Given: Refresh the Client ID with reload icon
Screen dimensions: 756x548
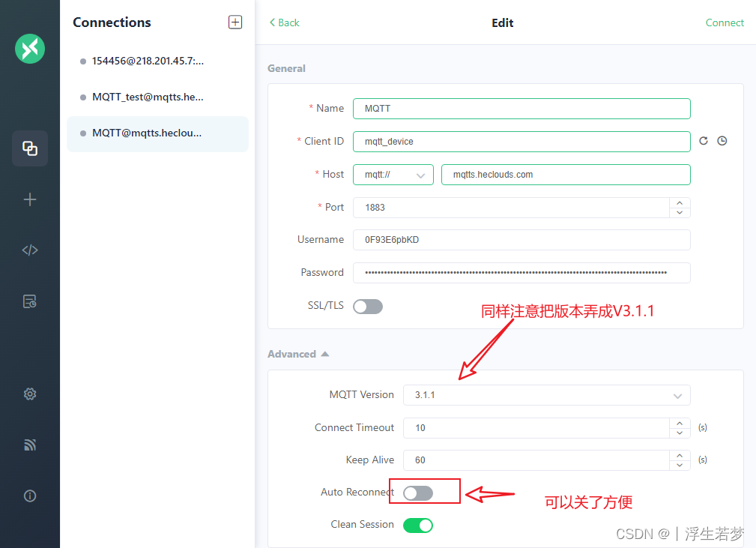Looking at the screenshot, I should (704, 141).
